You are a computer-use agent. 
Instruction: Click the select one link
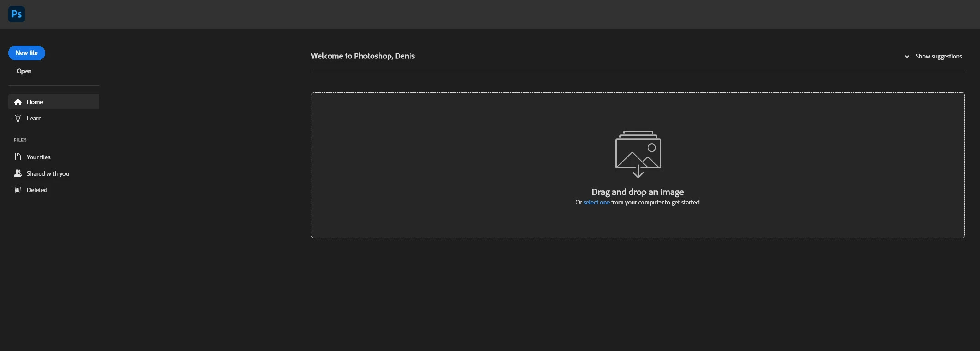[x=596, y=202]
